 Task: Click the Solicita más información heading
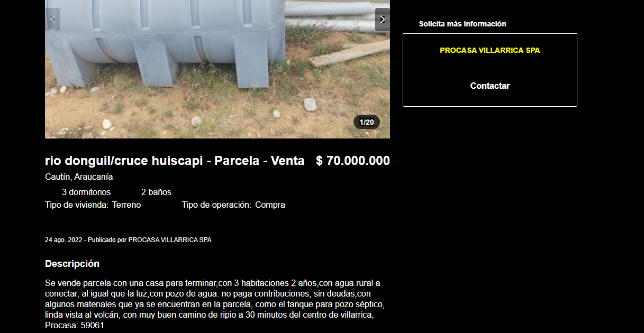coord(462,24)
